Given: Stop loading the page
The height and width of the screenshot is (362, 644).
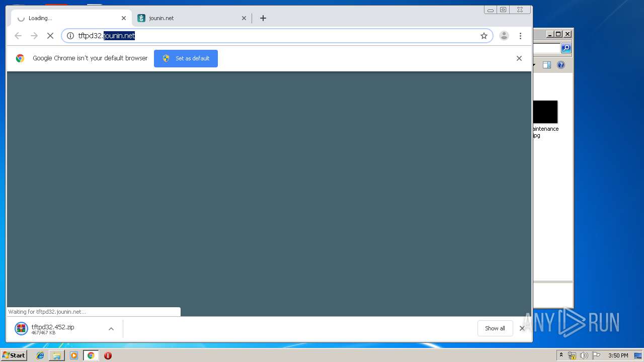Looking at the screenshot, I should point(50,36).
